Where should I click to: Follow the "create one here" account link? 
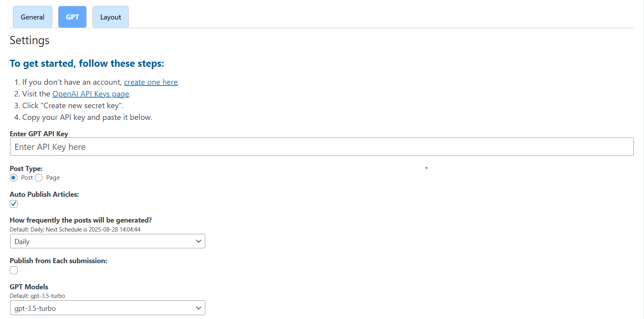pos(151,82)
